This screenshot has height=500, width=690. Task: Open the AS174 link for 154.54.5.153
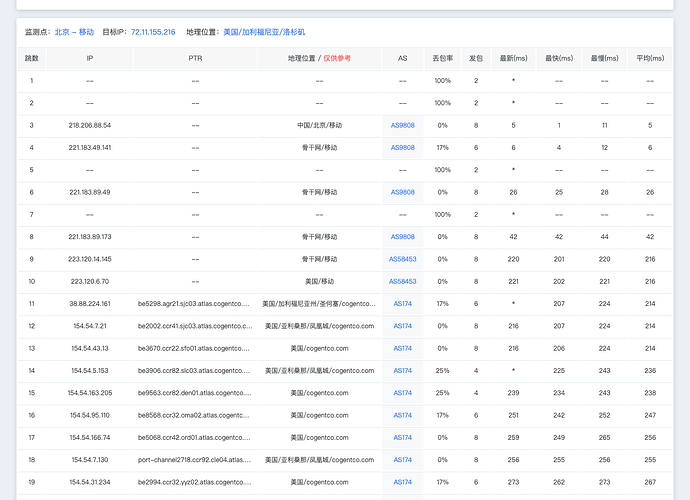[403, 370]
